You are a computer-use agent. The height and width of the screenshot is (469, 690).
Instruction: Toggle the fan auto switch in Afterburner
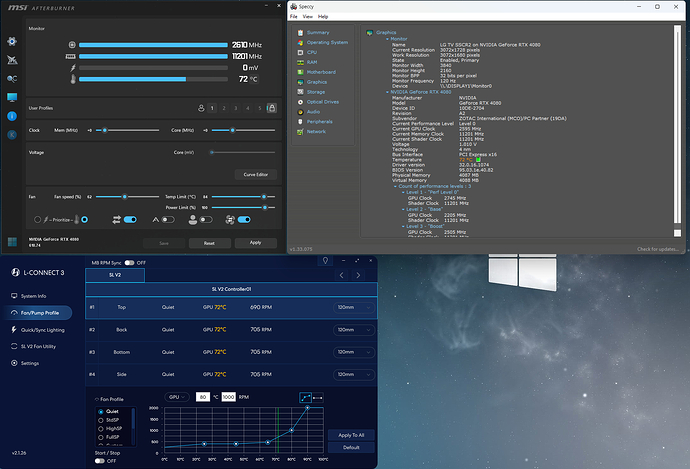168,220
